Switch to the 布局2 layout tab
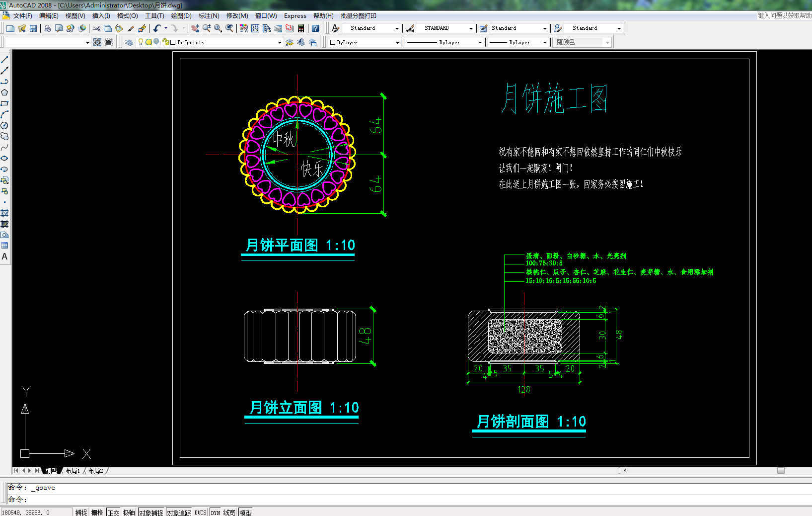 pyautogui.click(x=95, y=471)
